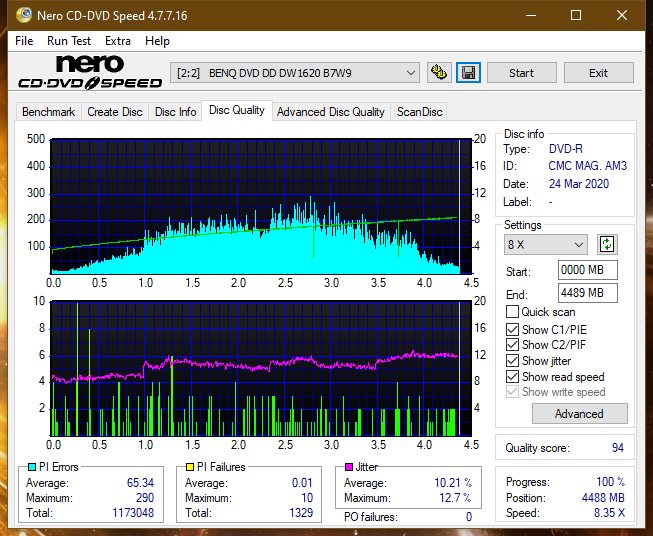
Task: Switch to the Benchmark tab
Action: pos(49,112)
